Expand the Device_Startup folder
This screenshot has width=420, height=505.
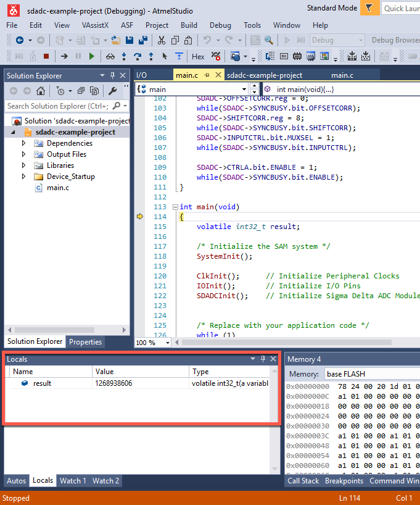pos(23,176)
